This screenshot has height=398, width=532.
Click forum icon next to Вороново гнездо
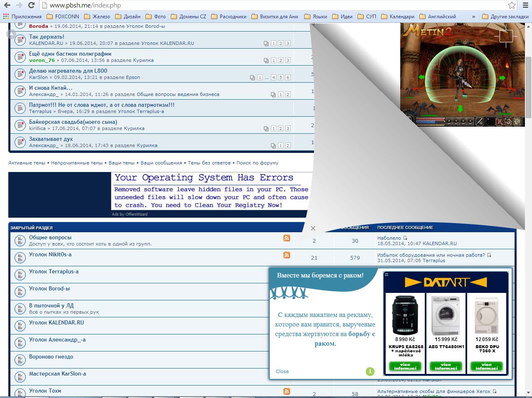pyautogui.click(x=20, y=360)
